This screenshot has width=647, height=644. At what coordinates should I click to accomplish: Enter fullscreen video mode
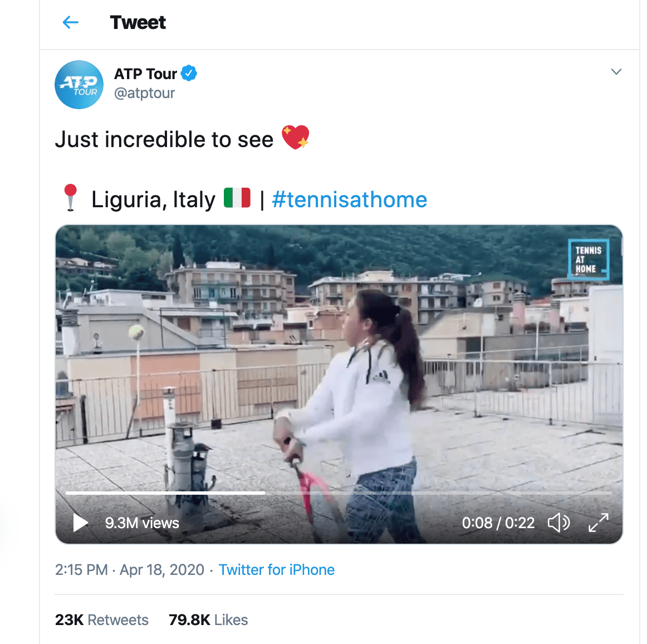[599, 523]
